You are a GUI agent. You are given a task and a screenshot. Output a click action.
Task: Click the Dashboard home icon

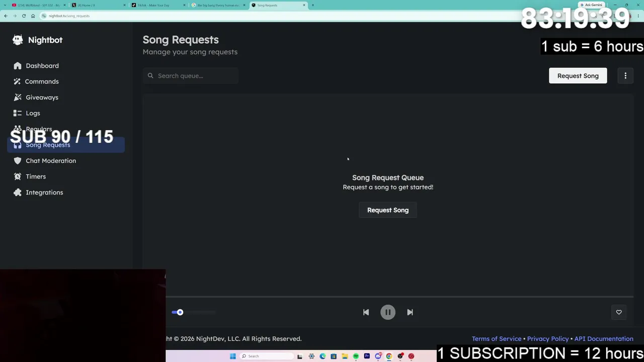point(18,66)
